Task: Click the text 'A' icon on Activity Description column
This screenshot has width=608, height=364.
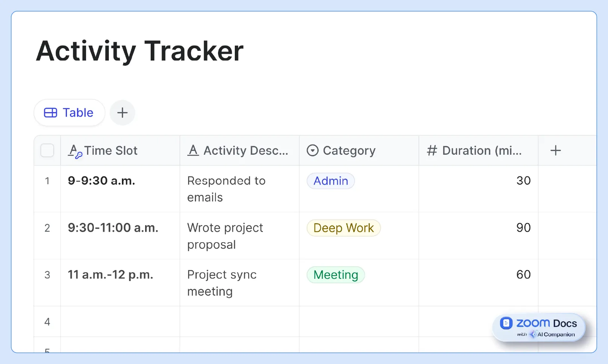Action: pyautogui.click(x=193, y=150)
